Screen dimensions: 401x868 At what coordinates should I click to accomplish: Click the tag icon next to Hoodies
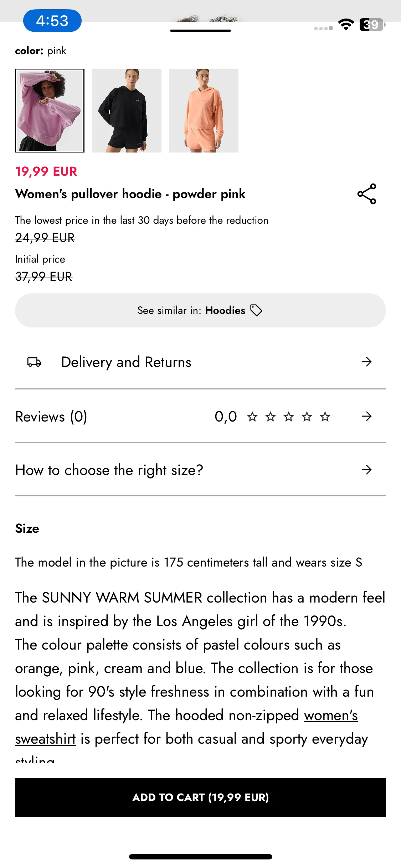pos(256,310)
